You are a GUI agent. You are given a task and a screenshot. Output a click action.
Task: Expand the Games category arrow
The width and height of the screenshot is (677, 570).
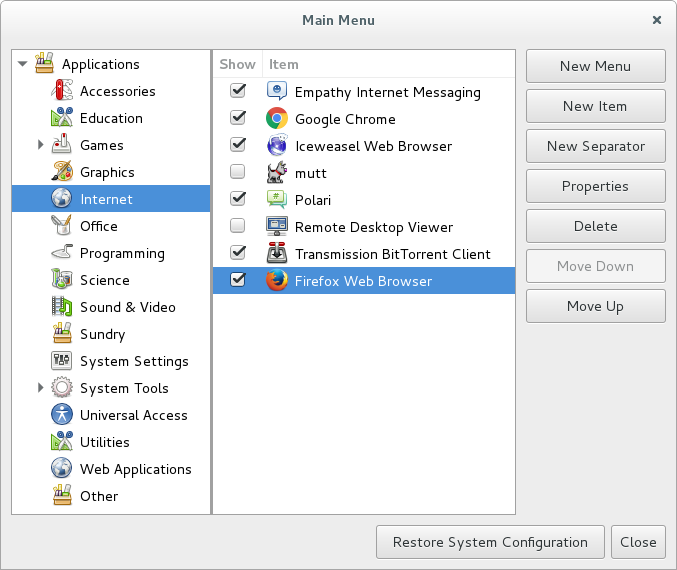41,145
